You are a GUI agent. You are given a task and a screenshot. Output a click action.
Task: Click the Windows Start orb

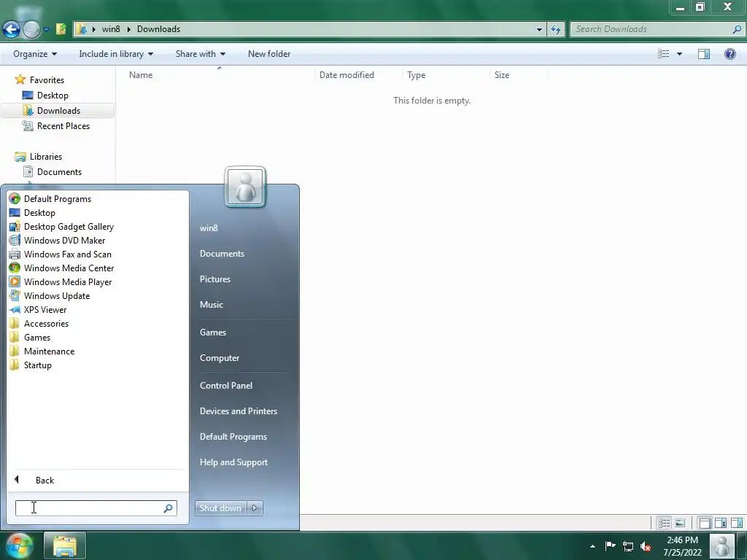(19, 545)
